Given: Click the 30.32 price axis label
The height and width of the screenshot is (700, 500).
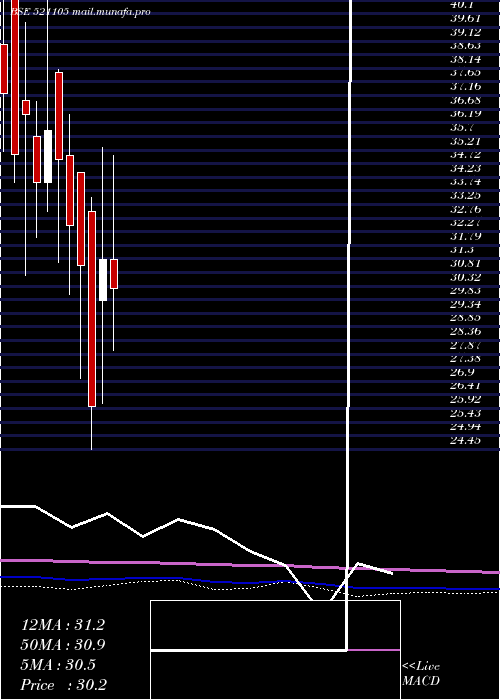Looking at the screenshot, I should coord(465,277).
